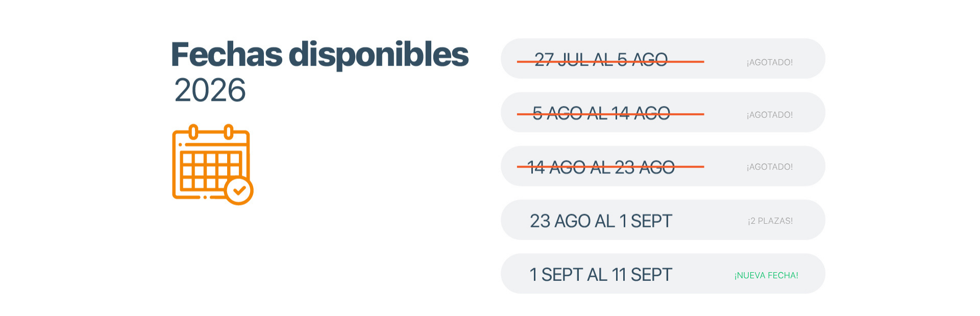Select the crossed-out 5 AGO AL 14 AGO date
Viewport: 980px width, 316px height.
coord(601,113)
